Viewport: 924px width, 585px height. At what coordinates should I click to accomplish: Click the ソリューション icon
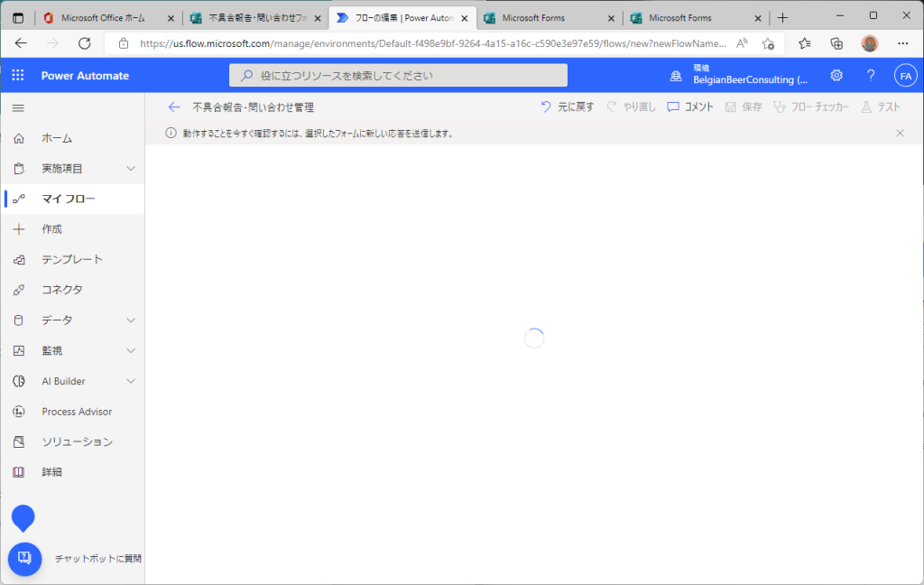(x=19, y=441)
